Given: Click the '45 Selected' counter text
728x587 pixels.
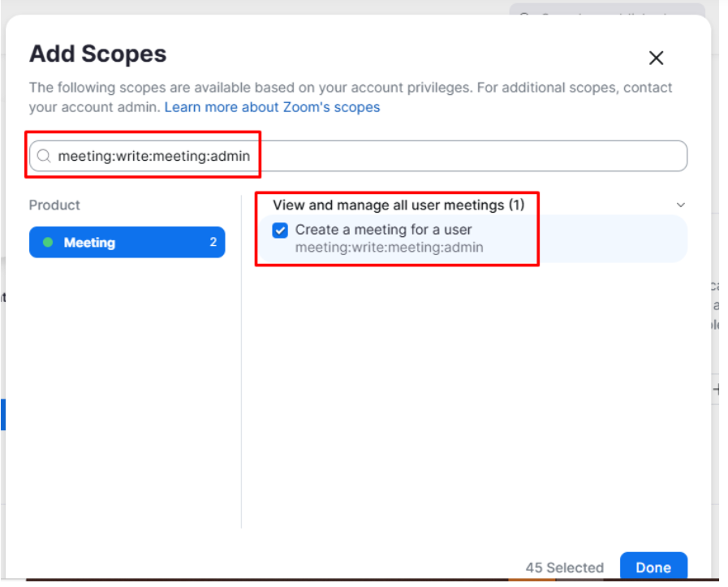Looking at the screenshot, I should coord(564,568).
